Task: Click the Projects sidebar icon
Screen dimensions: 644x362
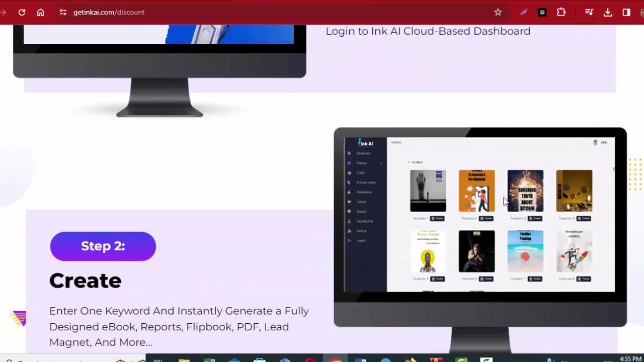Action: (x=349, y=163)
